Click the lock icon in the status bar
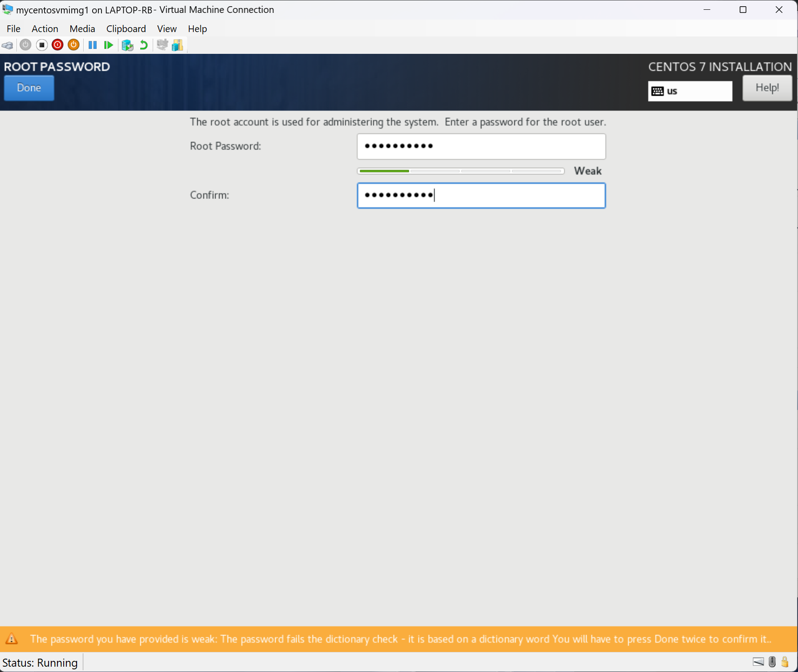This screenshot has width=798, height=672. [x=785, y=662]
